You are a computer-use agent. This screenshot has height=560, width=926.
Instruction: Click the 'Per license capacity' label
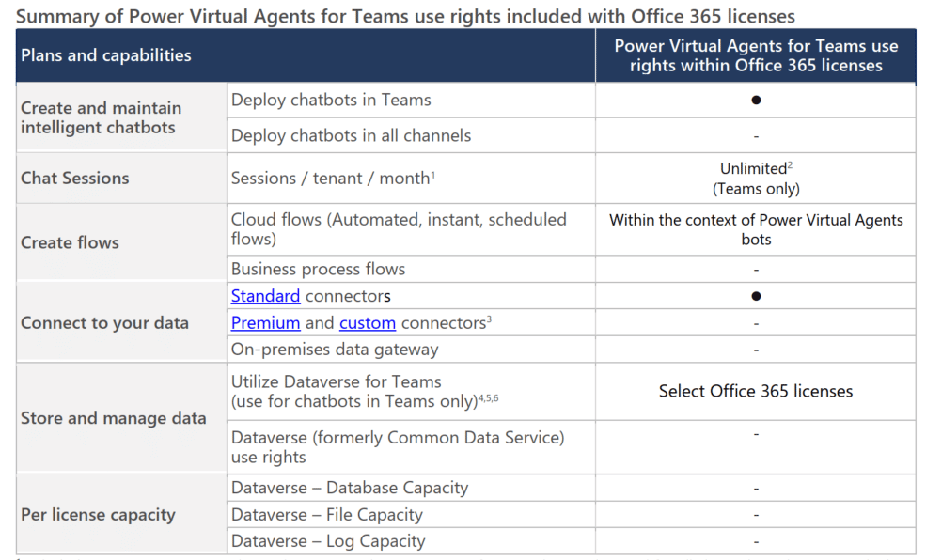coord(121,515)
